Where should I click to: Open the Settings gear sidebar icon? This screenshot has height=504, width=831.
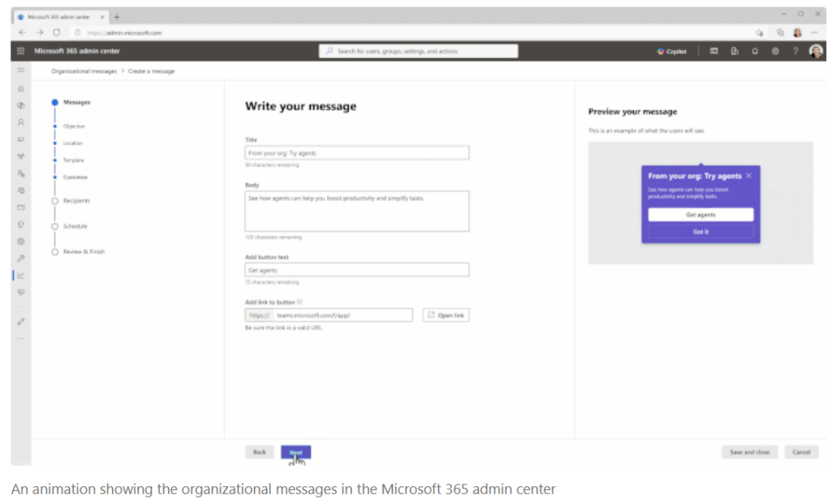coord(20,241)
